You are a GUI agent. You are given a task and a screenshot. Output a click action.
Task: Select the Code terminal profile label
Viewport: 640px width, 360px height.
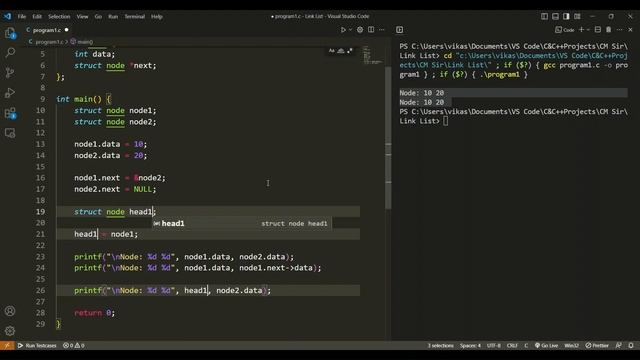(564, 30)
